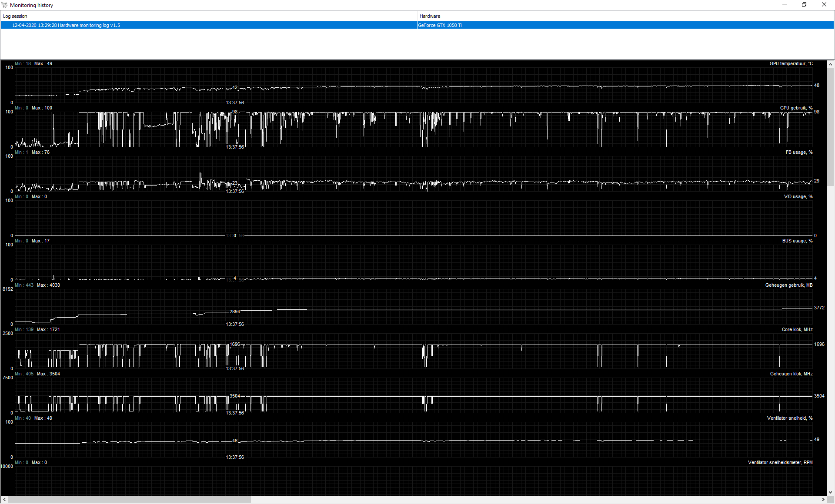Select the 12-04-2020 hardware monitoring log entry
This screenshot has width=835, height=504.
pyautogui.click(x=66, y=25)
